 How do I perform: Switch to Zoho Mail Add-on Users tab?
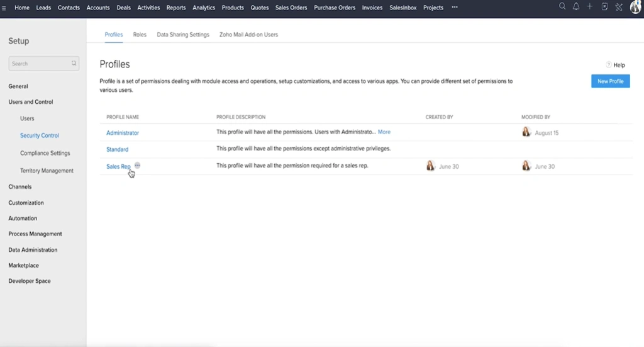(248, 35)
